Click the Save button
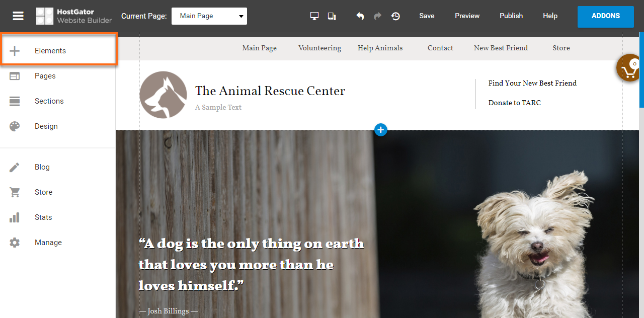 point(427,16)
